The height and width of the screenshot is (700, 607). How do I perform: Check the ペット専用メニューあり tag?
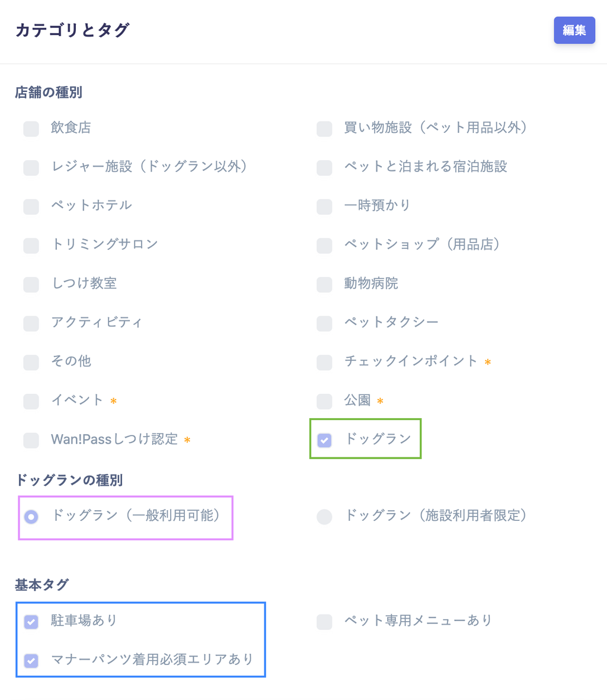324,622
